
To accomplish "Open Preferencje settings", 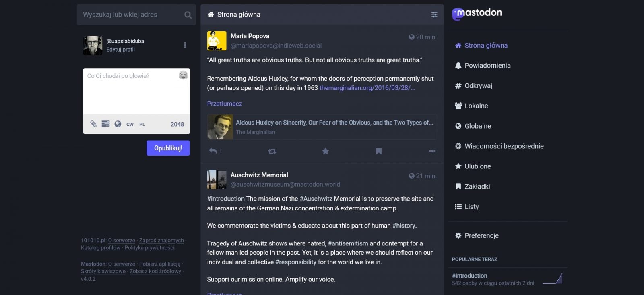I will coord(477,236).
